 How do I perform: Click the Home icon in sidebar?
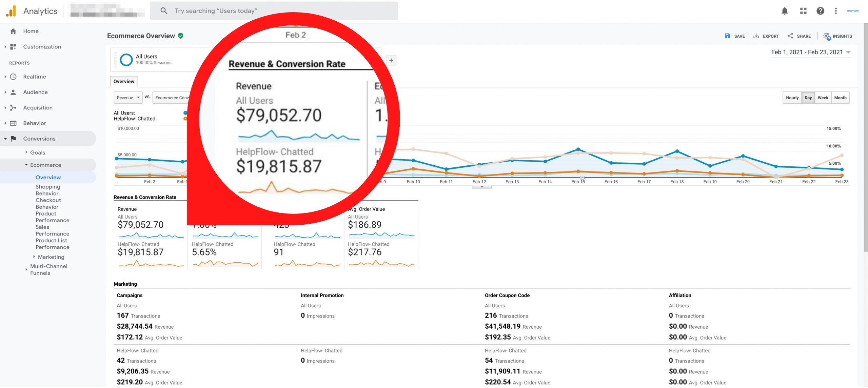pos(13,31)
